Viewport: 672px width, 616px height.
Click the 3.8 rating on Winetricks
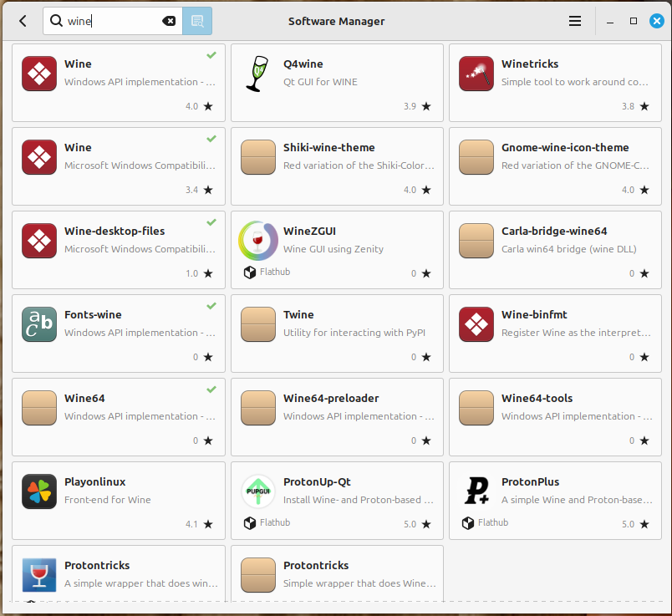point(628,106)
